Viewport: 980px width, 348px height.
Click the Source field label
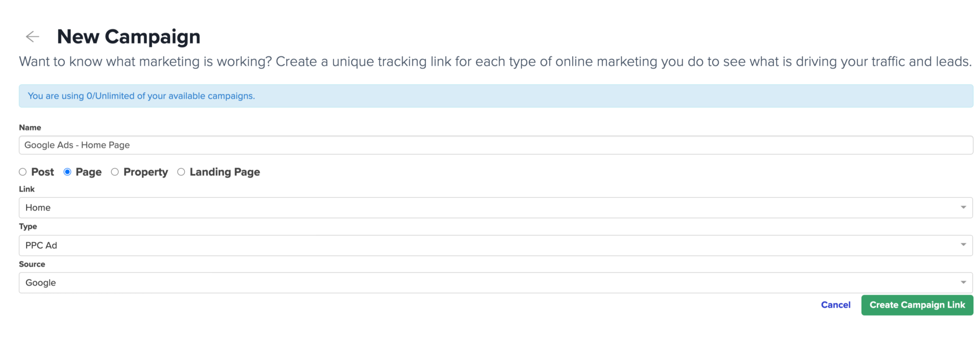point(32,264)
